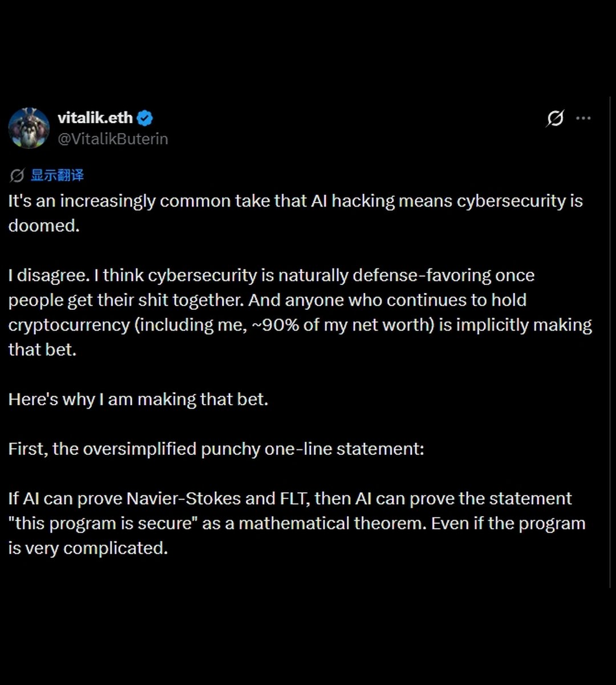616x685 pixels.
Task: Click the line "Here's why I am making that bet."
Action: point(138,399)
